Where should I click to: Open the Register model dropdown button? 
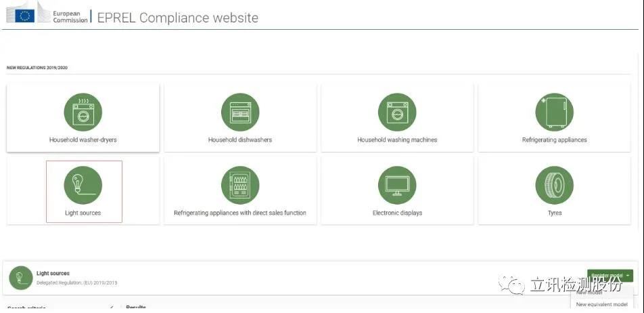pos(610,276)
